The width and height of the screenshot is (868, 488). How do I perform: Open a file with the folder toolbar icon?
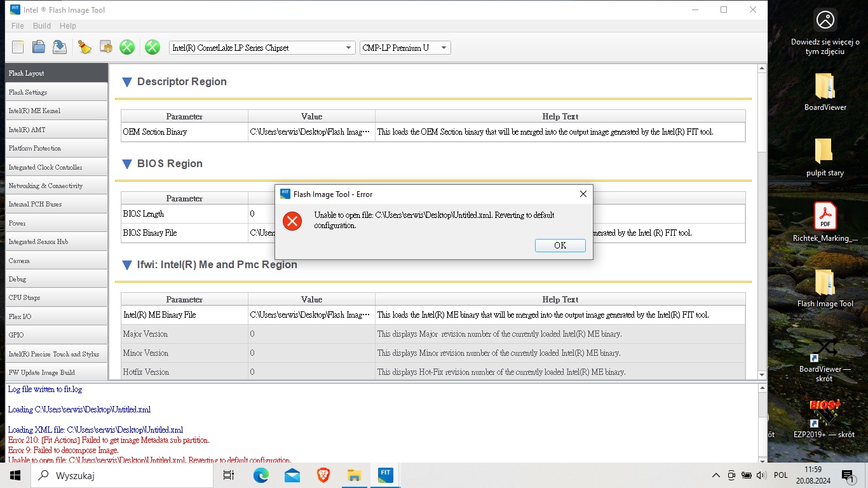pyautogui.click(x=39, y=47)
